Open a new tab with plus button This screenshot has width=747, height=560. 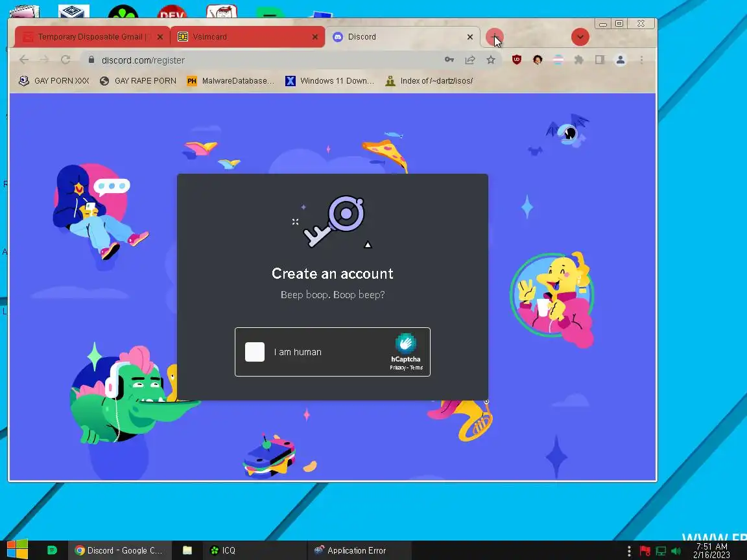(494, 37)
